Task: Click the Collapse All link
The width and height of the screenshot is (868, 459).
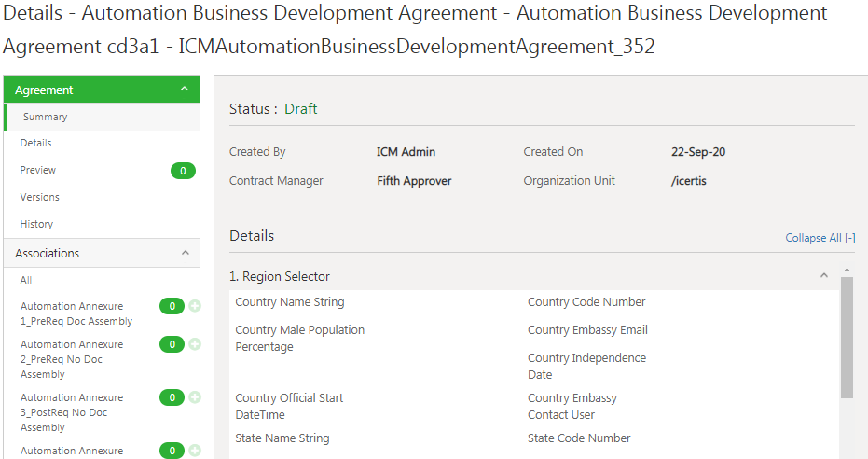Action: tap(820, 238)
